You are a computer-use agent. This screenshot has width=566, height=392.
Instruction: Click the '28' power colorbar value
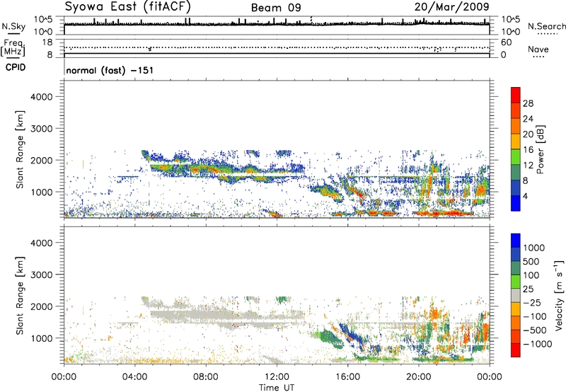click(x=528, y=103)
